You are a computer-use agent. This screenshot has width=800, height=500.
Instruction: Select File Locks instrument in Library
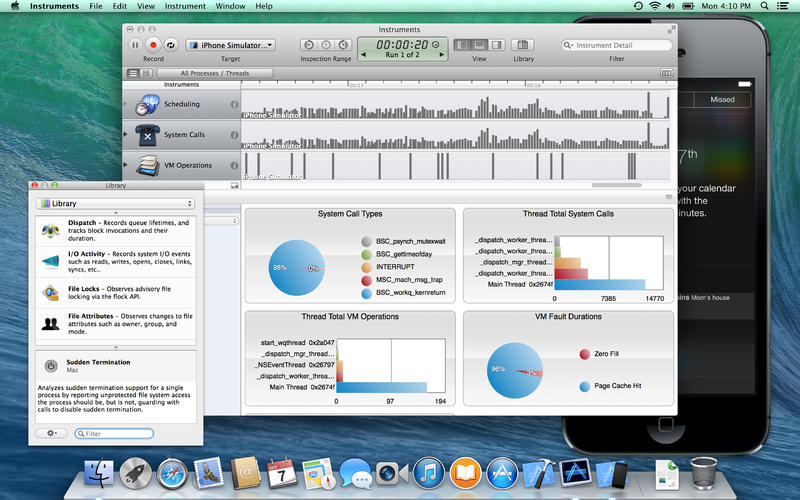(x=116, y=293)
